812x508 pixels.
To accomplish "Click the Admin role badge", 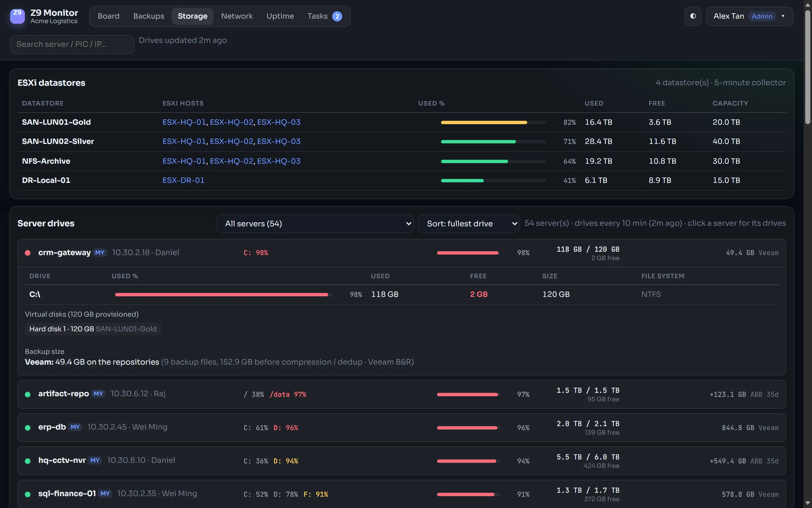I will point(762,16).
